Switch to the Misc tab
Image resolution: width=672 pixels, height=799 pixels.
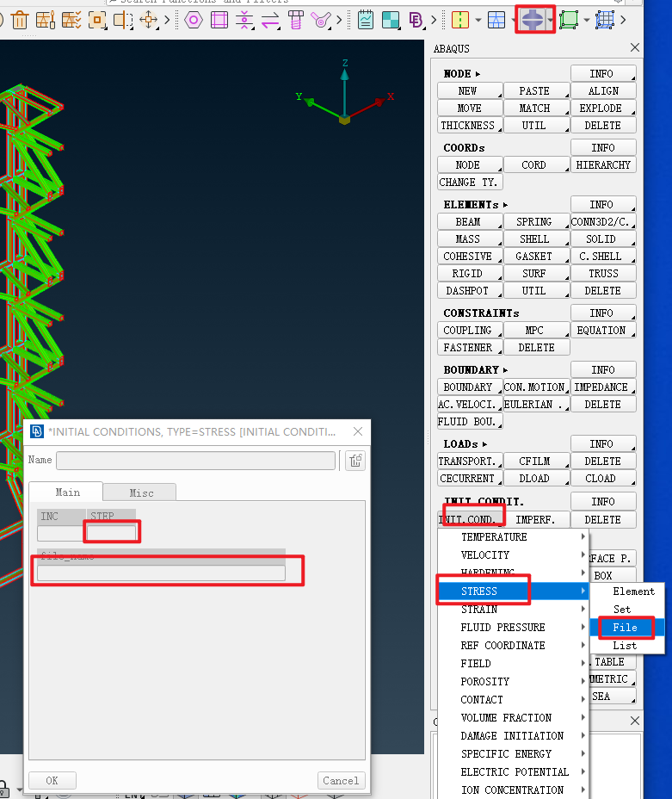141,492
